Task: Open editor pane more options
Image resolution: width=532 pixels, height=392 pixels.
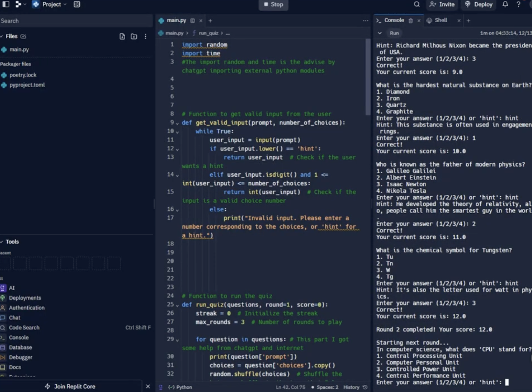Action: click(365, 21)
